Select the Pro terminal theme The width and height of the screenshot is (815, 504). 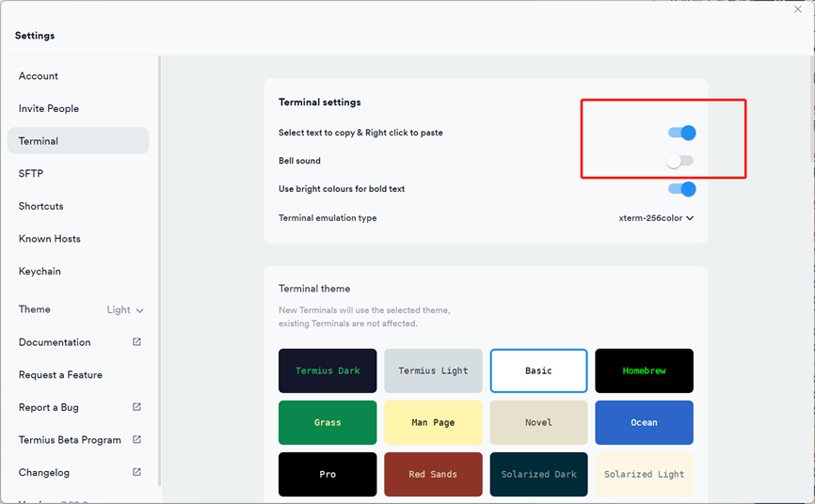click(x=328, y=475)
